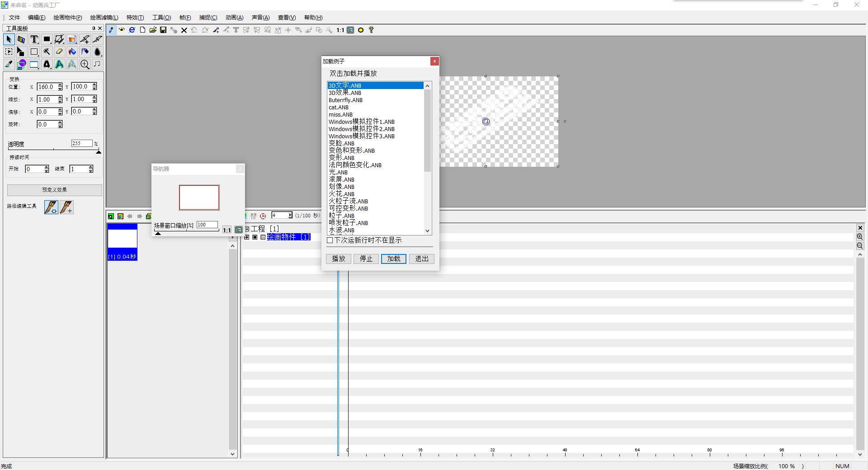This screenshot has width=868, height=470.
Task: Create new blank document from toolbar
Action: tap(142, 30)
